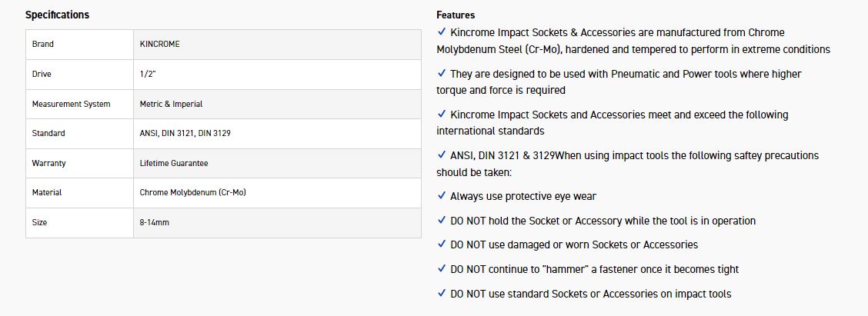868x316 pixels.
Task: Click the Lifetime Guarantee warranty value
Action: coord(173,163)
